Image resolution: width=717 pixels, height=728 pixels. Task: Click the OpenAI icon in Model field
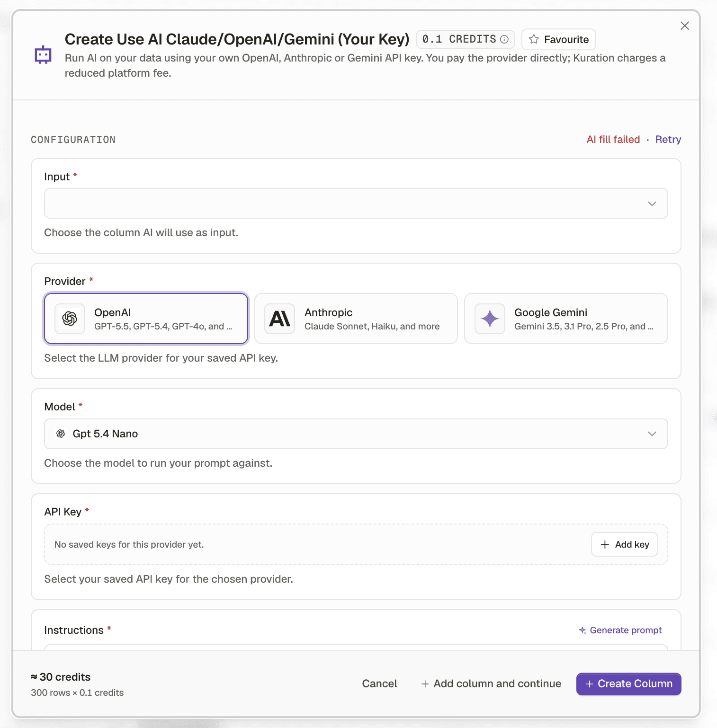click(x=61, y=434)
